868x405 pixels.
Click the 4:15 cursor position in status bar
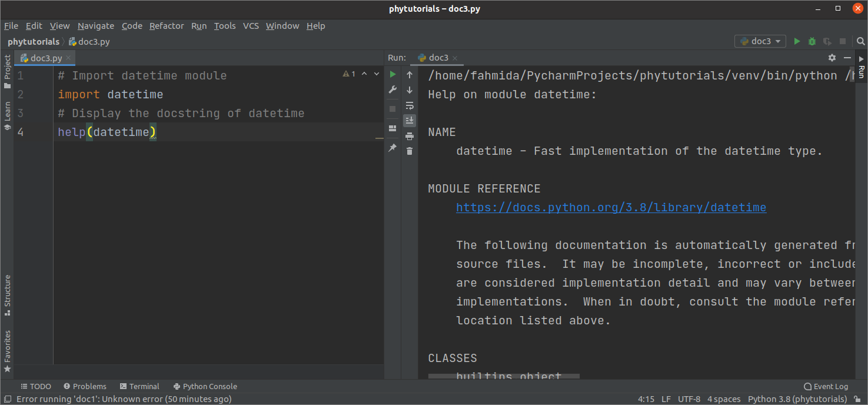click(x=647, y=399)
